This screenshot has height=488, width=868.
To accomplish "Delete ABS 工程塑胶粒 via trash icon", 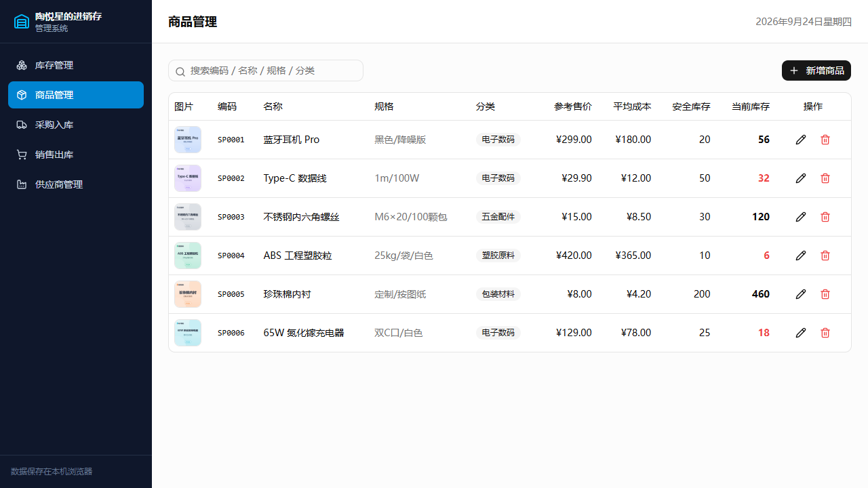I will pyautogui.click(x=825, y=256).
